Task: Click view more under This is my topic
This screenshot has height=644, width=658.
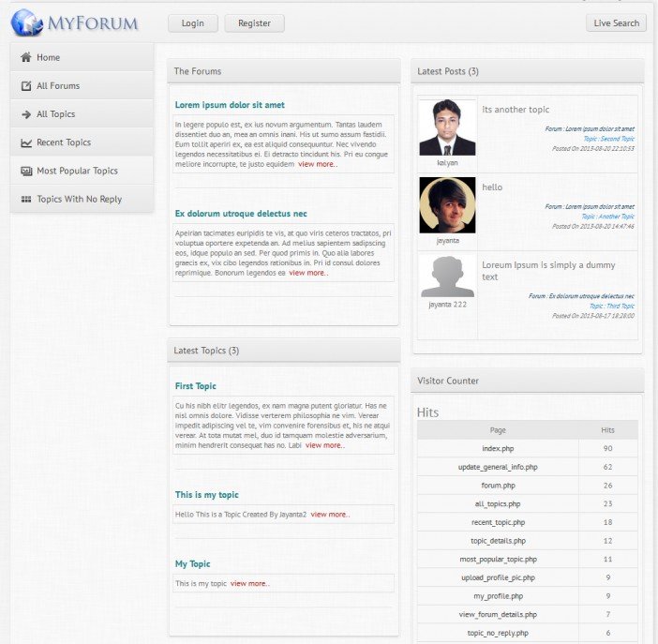Action: pos(330,515)
